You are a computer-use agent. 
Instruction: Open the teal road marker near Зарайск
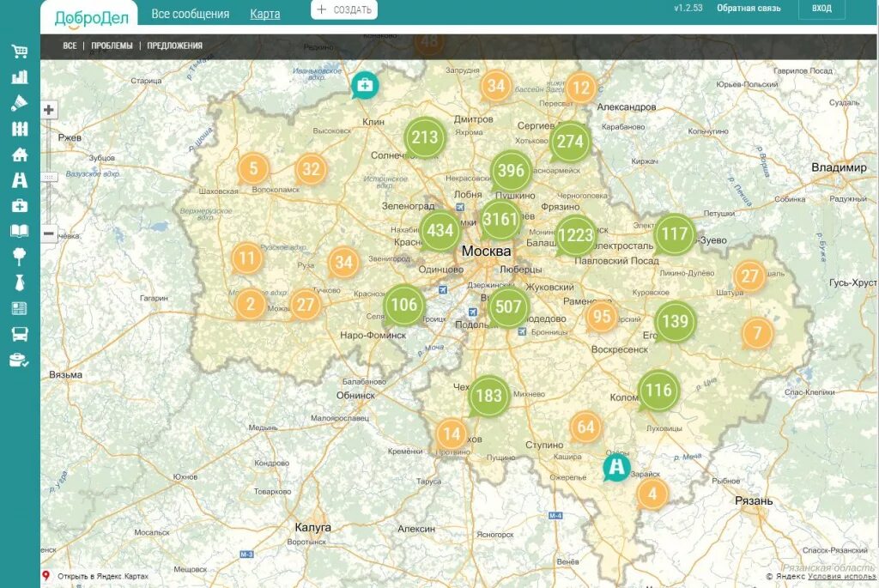[616, 467]
